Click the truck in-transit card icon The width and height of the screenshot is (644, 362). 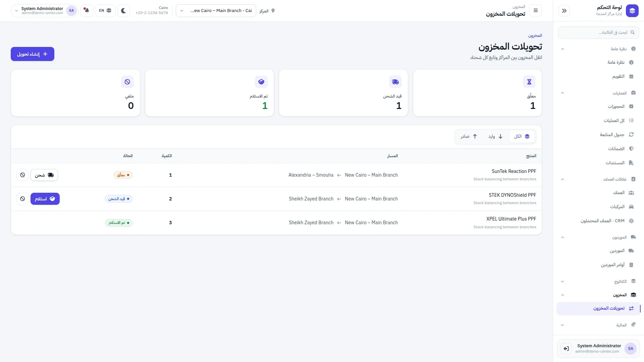click(x=395, y=82)
